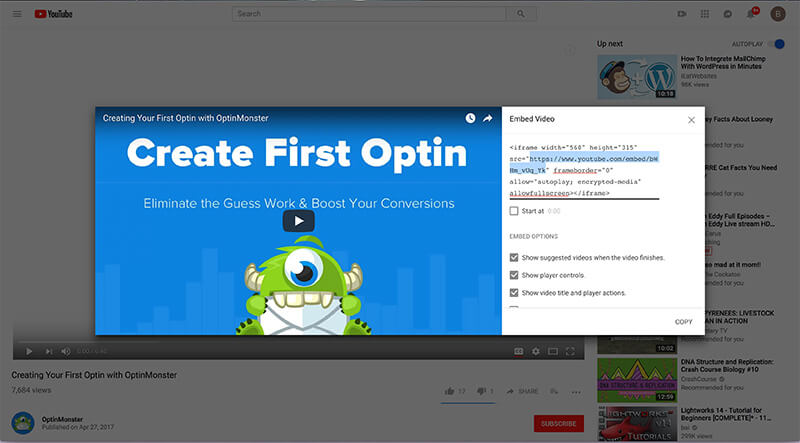800x443 pixels.
Task: Open the more actions ellipsis menu
Action: click(x=576, y=392)
